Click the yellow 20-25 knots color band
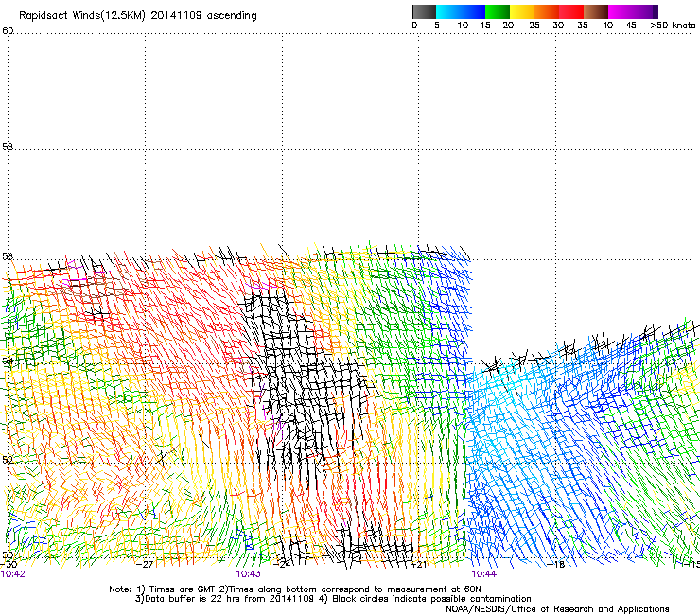The height and width of the screenshot is (615, 700). (522, 11)
